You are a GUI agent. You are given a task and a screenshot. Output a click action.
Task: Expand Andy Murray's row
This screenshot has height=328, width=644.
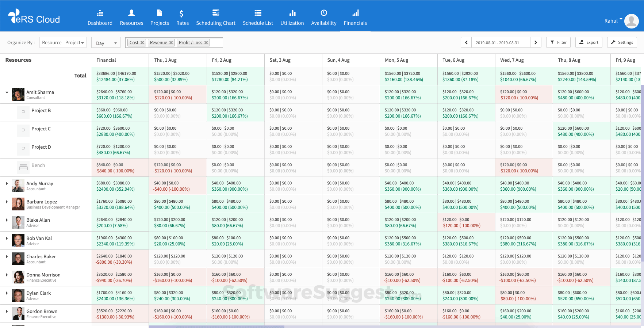7,183
